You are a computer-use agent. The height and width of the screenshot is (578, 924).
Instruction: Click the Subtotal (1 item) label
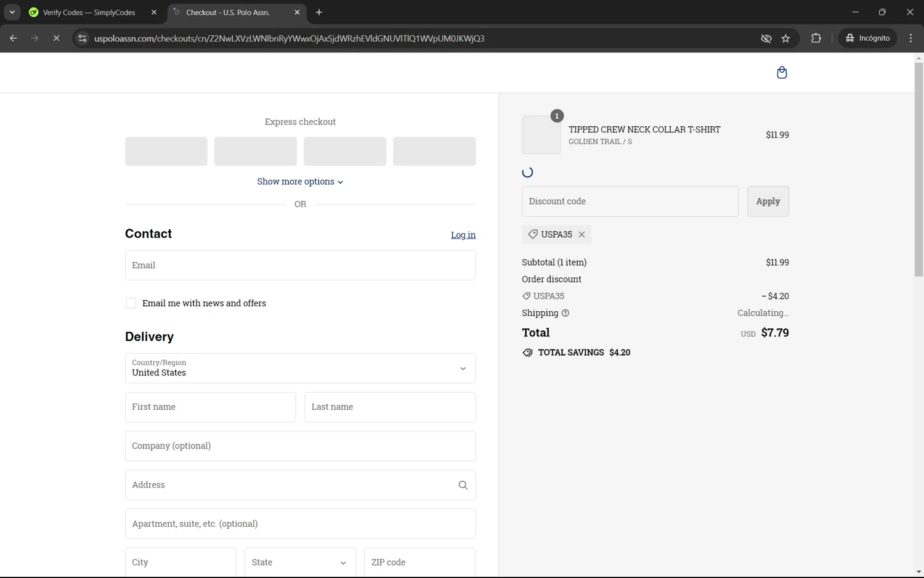(x=554, y=263)
